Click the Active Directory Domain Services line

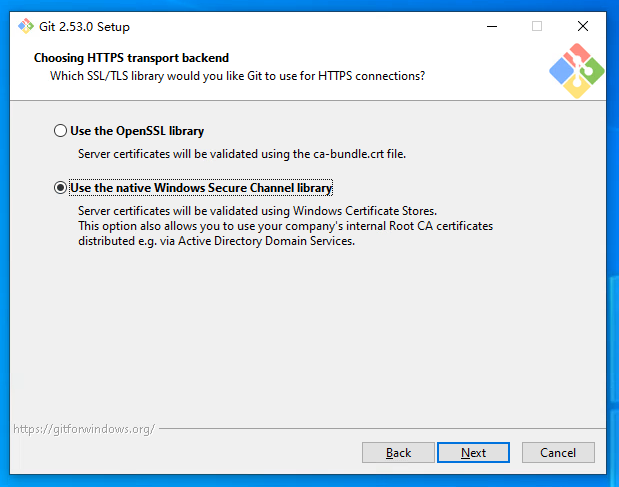(216, 241)
